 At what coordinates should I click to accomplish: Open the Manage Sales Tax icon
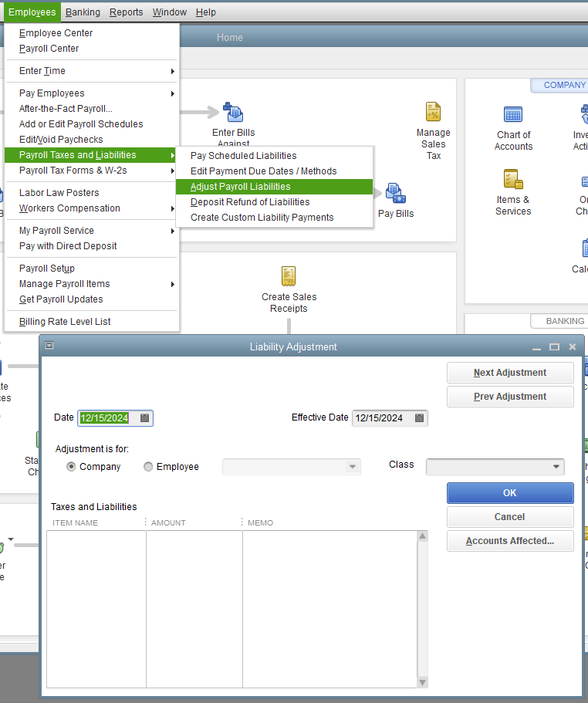tap(433, 112)
